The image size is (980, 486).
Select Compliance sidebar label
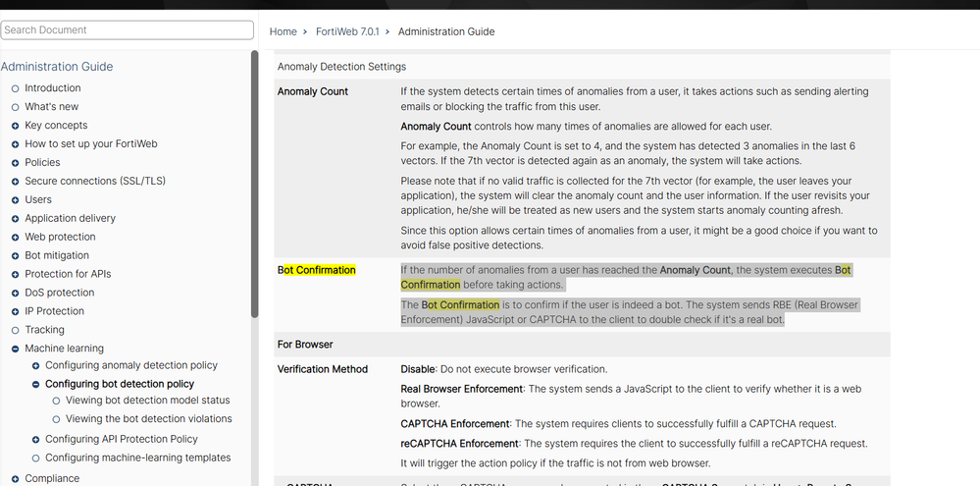pyautogui.click(x=52, y=478)
